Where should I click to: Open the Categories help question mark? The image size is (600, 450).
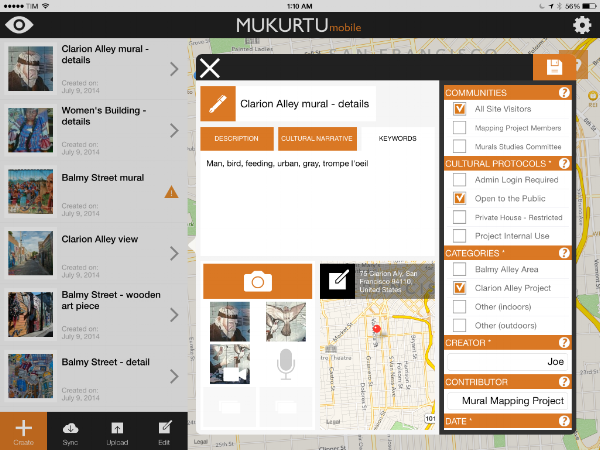[564, 253]
